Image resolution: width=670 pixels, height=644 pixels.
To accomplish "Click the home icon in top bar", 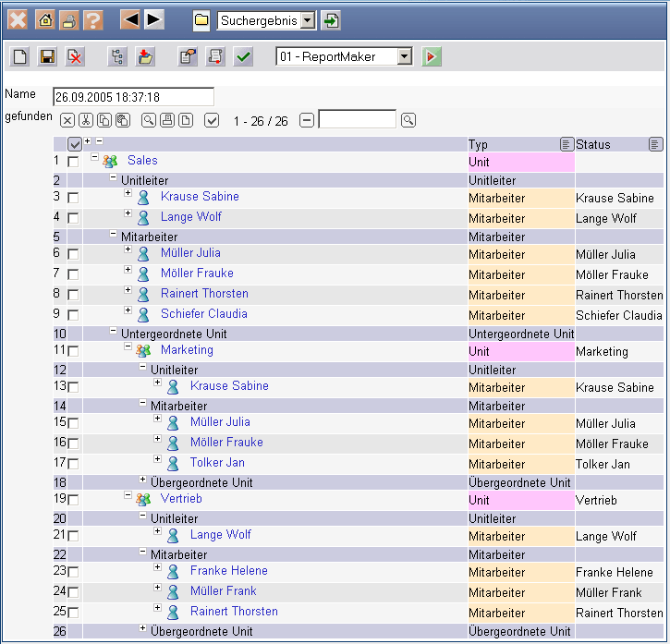I will 43,20.
